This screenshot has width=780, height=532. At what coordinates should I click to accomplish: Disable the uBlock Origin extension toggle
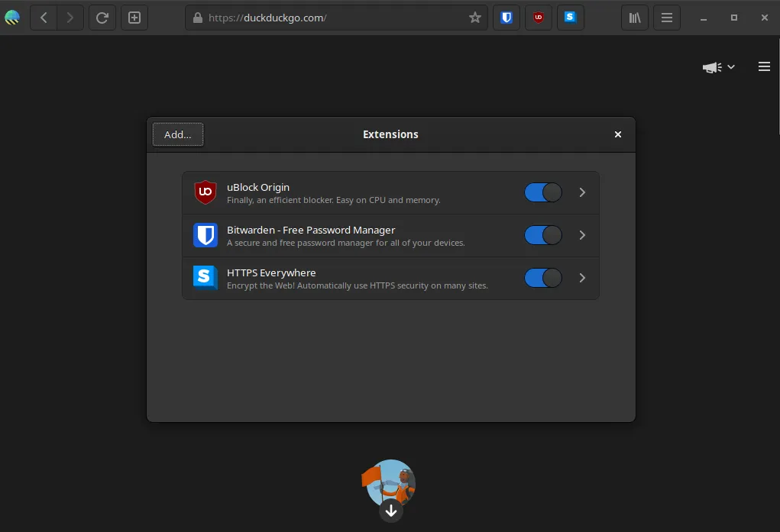pyautogui.click(x=543, y=192)
